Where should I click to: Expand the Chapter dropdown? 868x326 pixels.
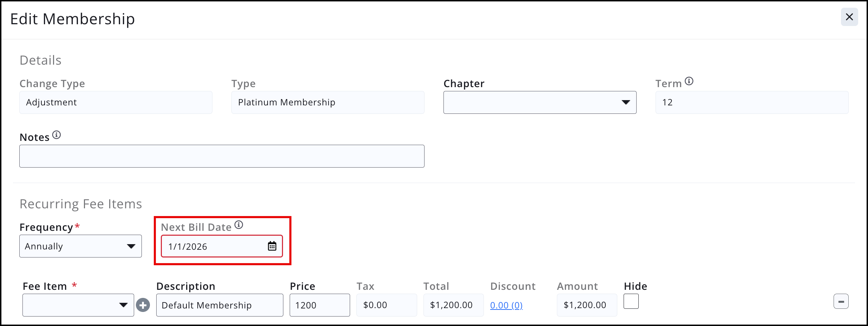[x=540, y=102]
